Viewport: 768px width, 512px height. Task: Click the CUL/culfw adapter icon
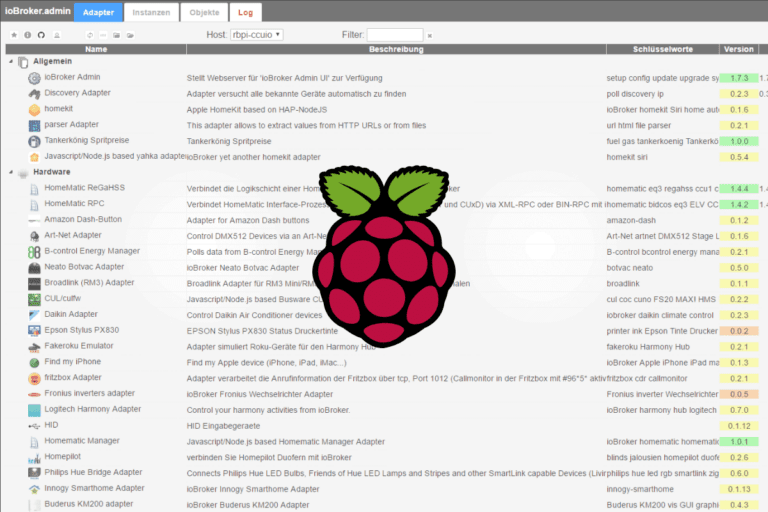point(34,299)
